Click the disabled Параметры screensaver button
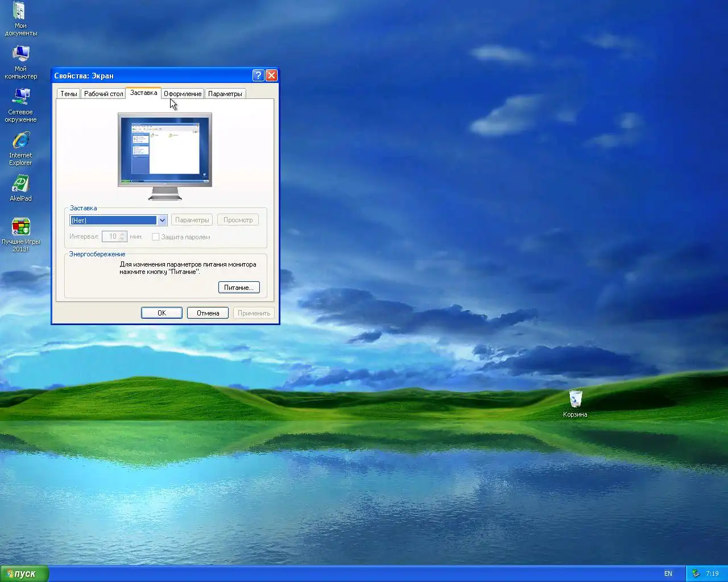 point(192,220)
